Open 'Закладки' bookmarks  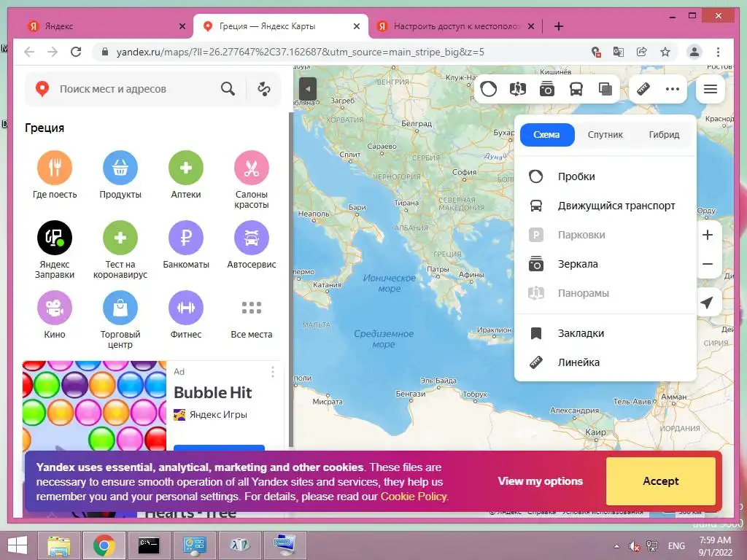tap(605, 333)
